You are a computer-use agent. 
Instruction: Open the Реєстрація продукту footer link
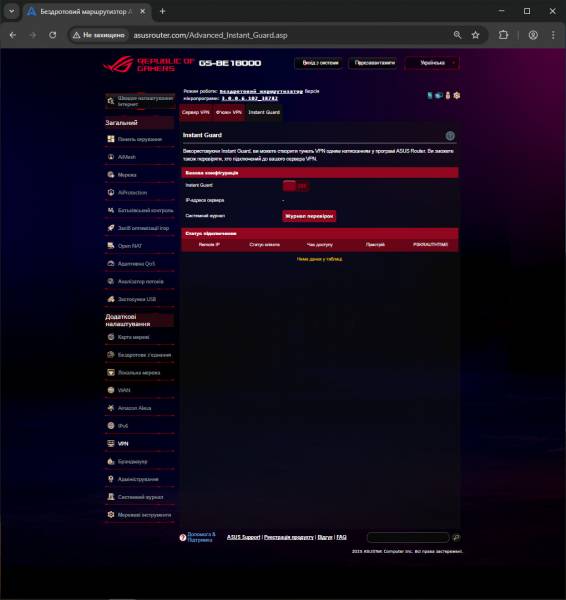click(x=289, y=537)
